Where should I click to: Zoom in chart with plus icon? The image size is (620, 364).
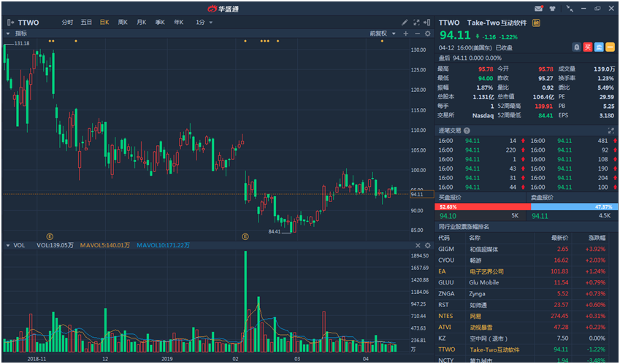point(406,34)
